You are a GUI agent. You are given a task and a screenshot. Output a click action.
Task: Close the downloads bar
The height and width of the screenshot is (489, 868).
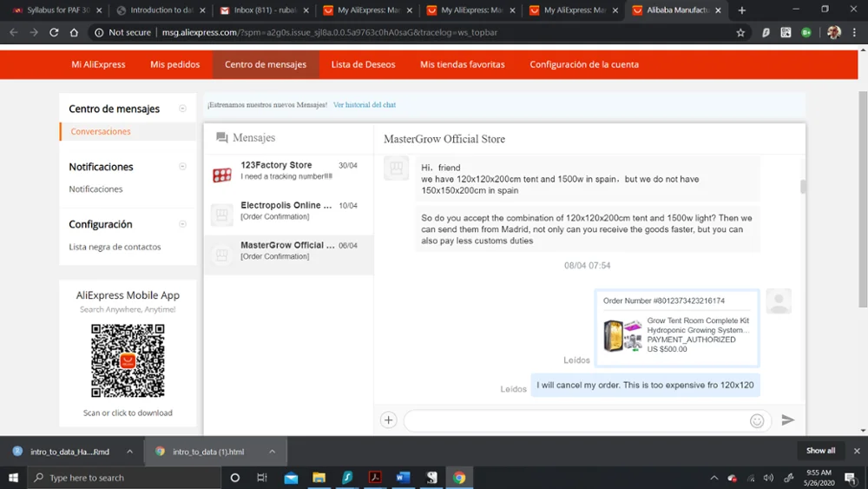tap(857, 451)
